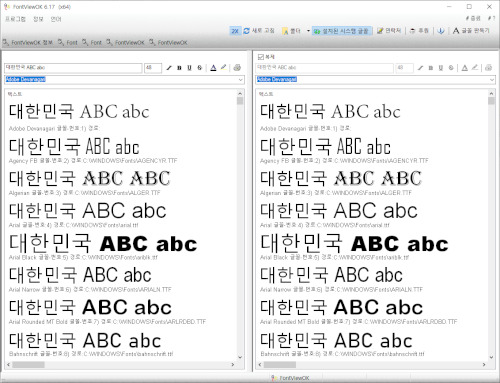The width and height of the screenshot is (500, 383).
Task: Click right pane horizontal scroll right arrow
Action: [x=484, y=365]
